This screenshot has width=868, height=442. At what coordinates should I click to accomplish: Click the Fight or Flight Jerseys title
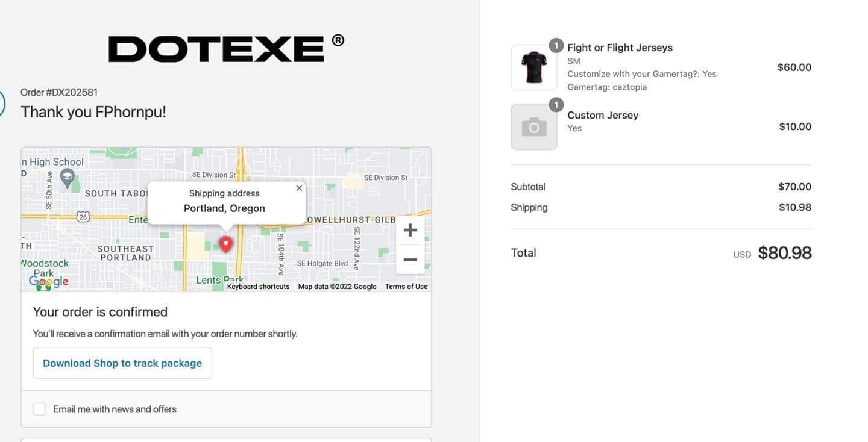pos(620,48)
